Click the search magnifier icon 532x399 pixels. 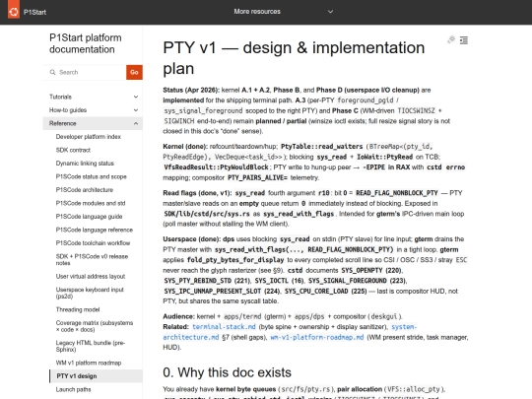tap(52, 72)
